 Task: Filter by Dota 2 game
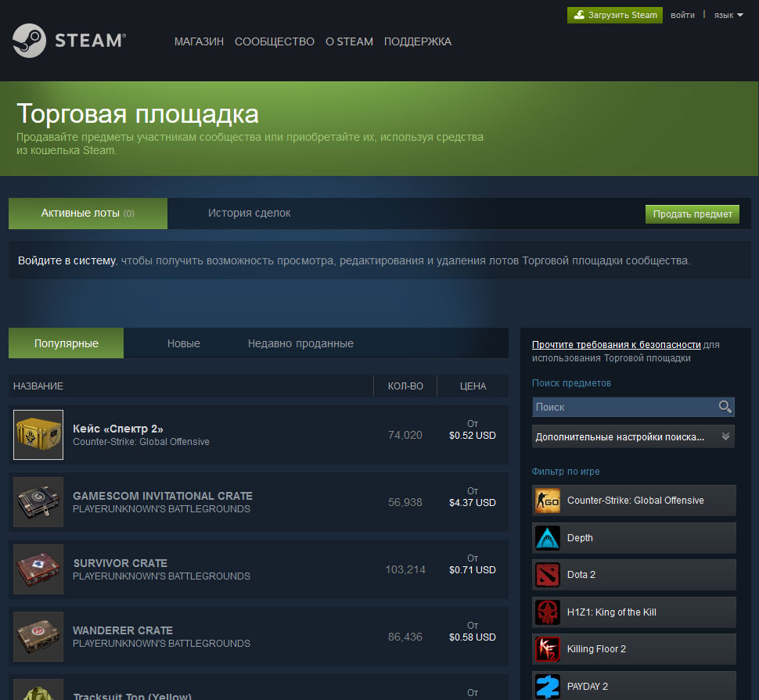pyautogui.click(x=634, y=575)
